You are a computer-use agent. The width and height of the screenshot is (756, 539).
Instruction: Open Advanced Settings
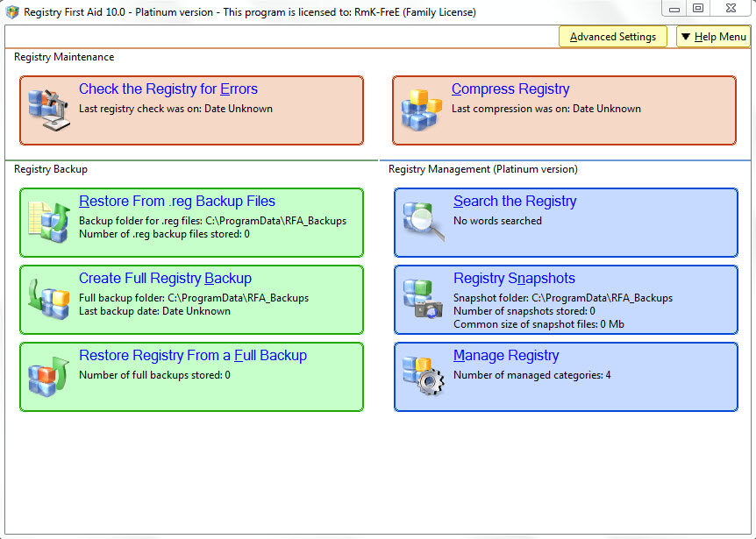pos(612,37)
